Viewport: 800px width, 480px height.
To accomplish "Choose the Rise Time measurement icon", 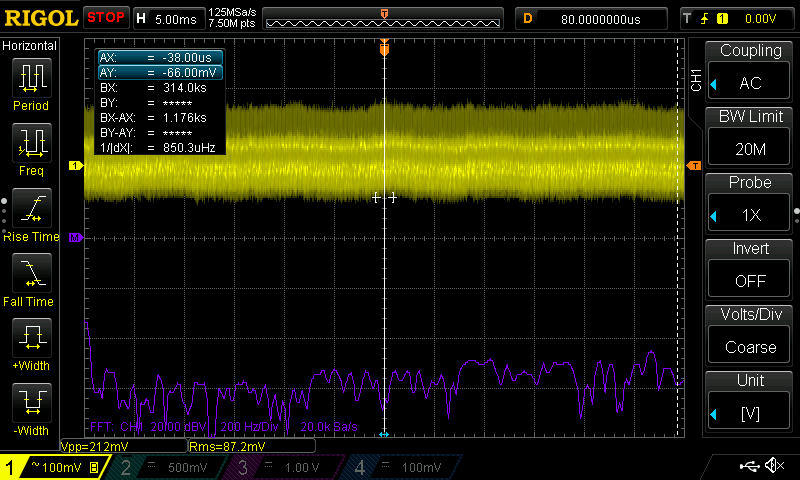I will click(32, 208).
